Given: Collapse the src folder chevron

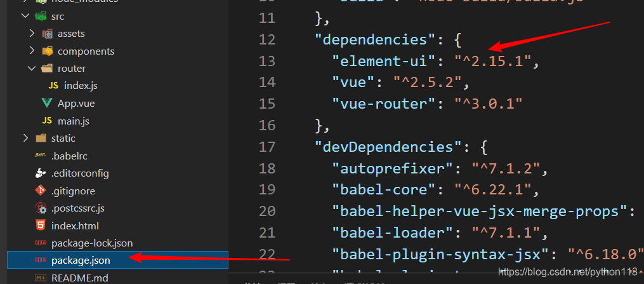Looking at the screenshot, I should click(25, 17).
